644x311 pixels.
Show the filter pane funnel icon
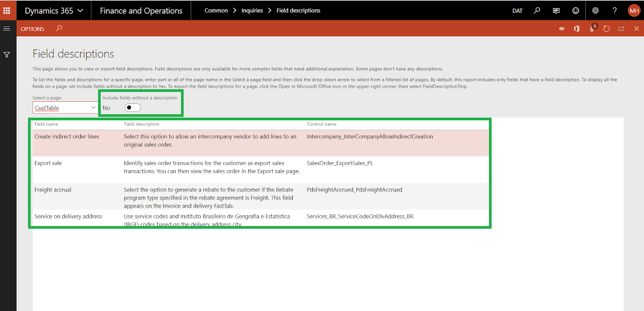click(x=7, y=55)
